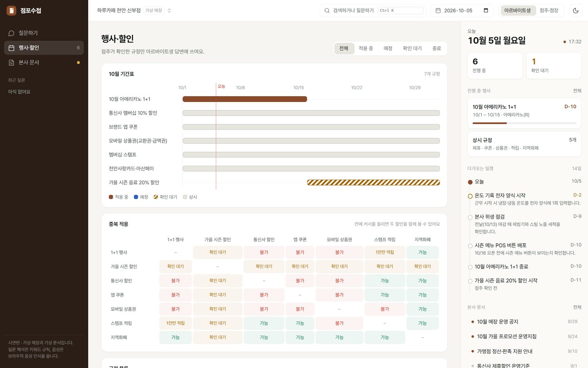Select the 확인 대기 filter tab
The height and width of the screenshot is (368, 588).
(412, 48)
